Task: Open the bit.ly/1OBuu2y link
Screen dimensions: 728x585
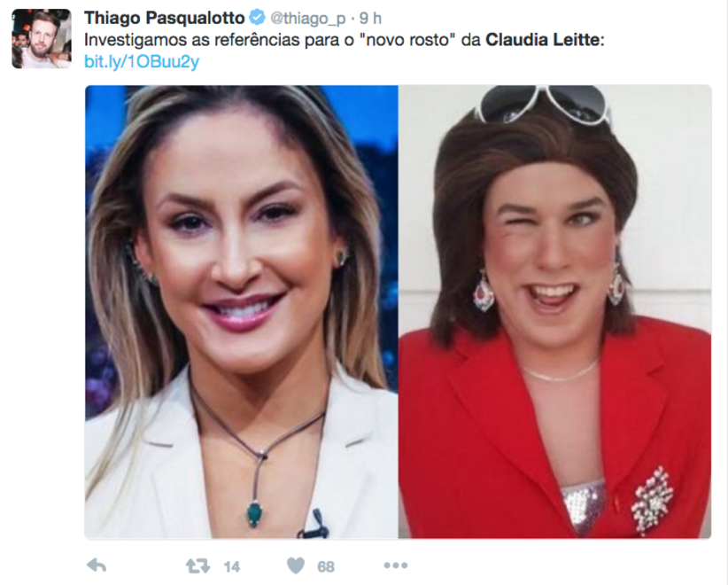Action: 142,61
